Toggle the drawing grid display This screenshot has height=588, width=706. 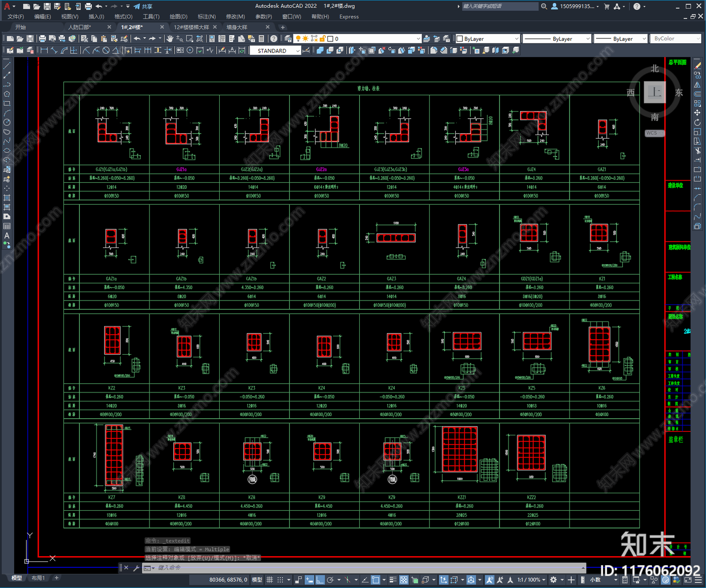(270, 580)
